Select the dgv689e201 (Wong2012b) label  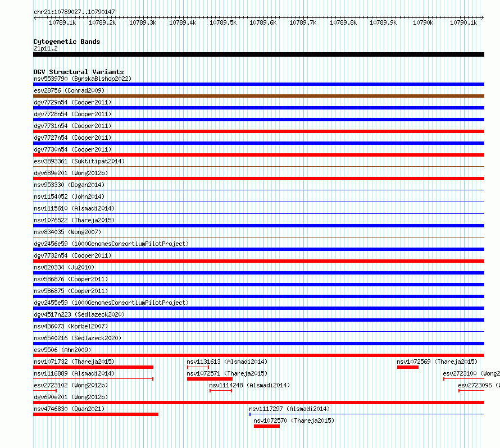pyautogui.click(x=71, y=173)
